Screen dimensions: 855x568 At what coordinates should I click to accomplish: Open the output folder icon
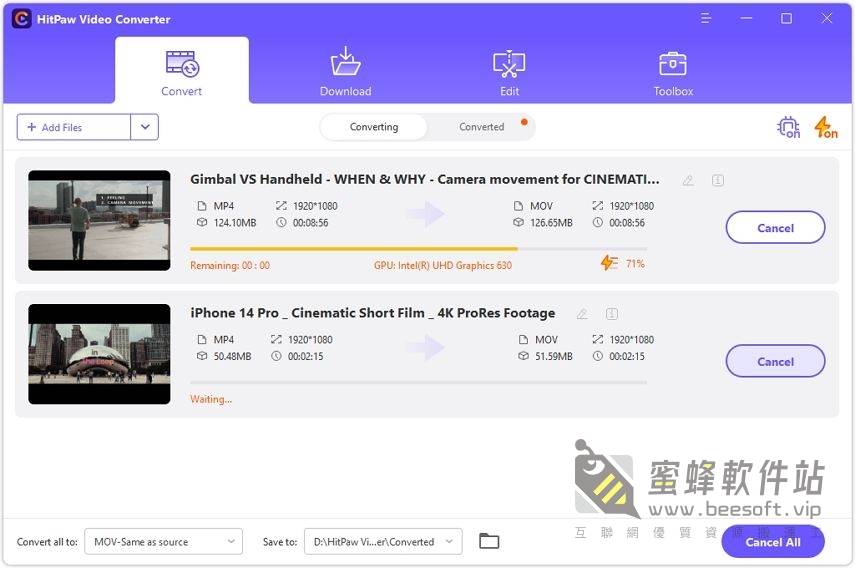click(x=489, y=541)
